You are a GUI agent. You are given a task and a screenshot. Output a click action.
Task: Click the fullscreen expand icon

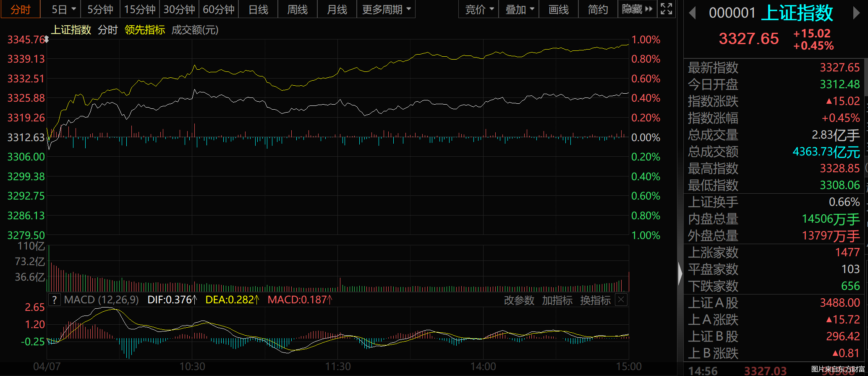tap(666, 9)
